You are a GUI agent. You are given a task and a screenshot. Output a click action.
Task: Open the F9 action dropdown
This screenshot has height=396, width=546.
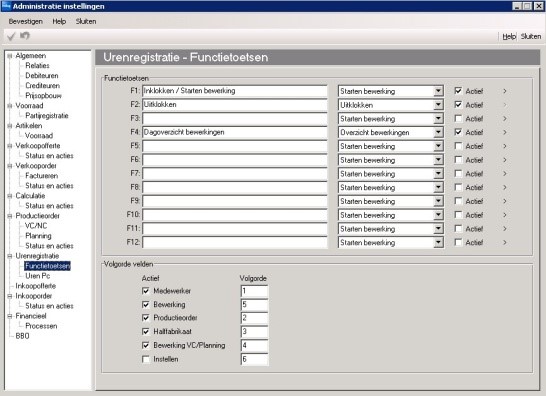[438, 201]
